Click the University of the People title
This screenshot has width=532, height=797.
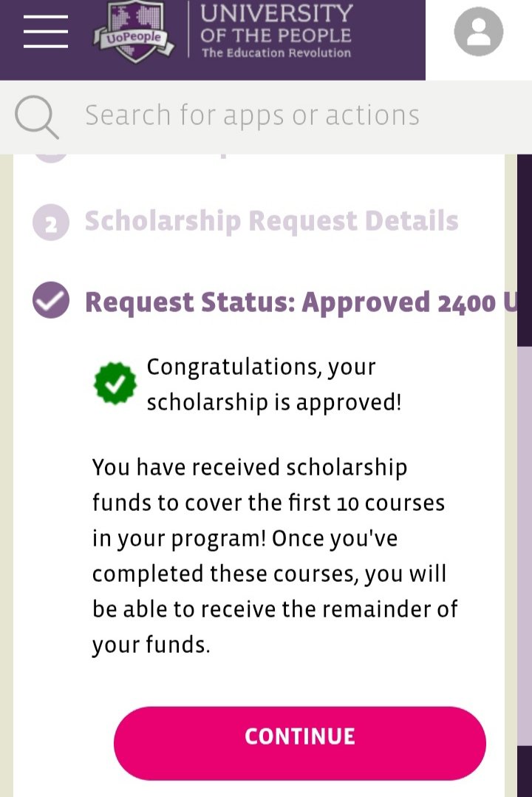click(x=276, y=22)
